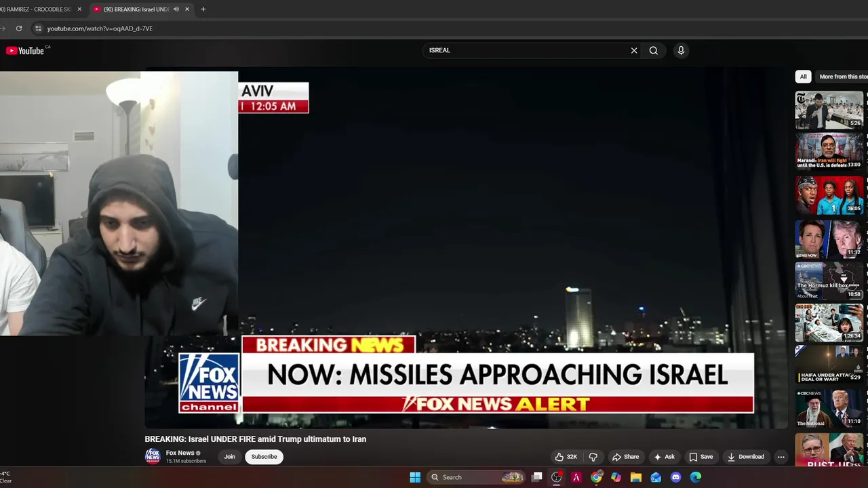This screenshot has width=868, height=488.
Task: Open the Fox News channel avatar
Action: pos(153,456)
